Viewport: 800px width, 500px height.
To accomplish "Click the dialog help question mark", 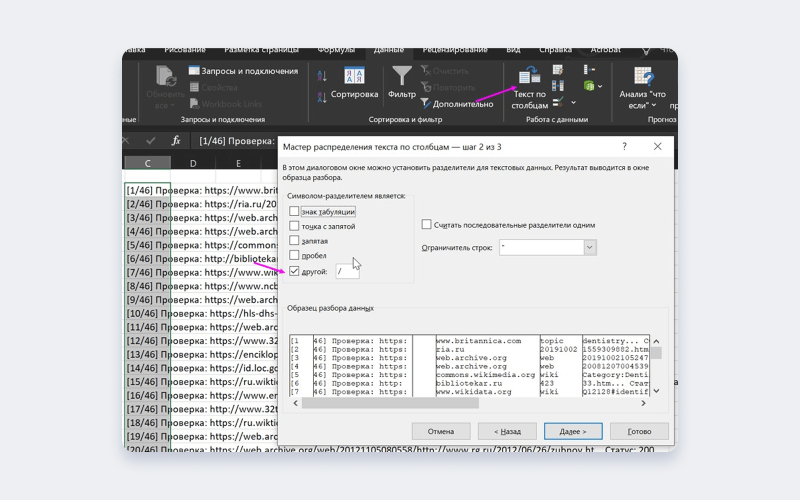I will click(633, 146).
